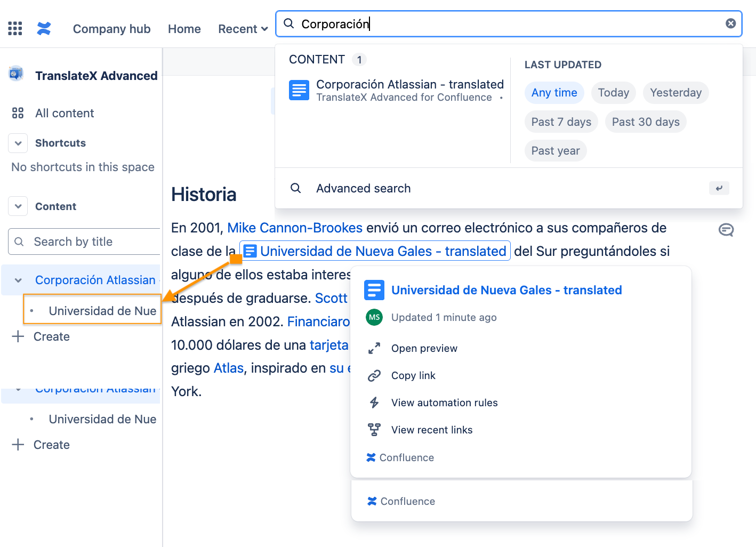
Task: Click the Confluence logo in the header
Action: coord(44,28)
